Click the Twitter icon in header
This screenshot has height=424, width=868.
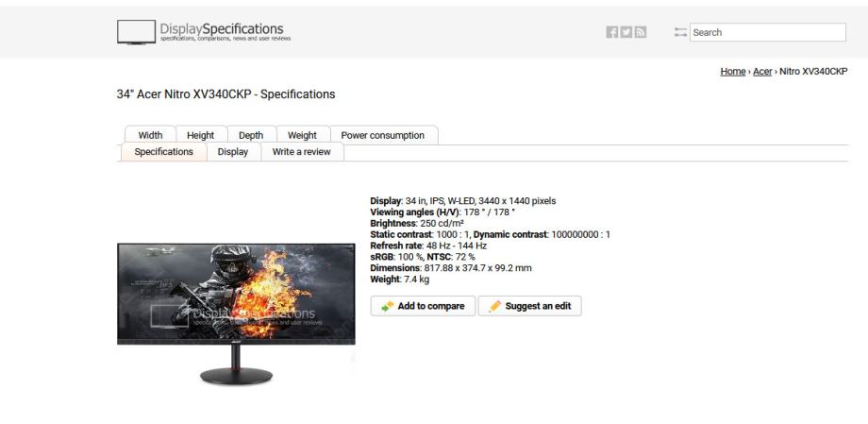[626, 32]
